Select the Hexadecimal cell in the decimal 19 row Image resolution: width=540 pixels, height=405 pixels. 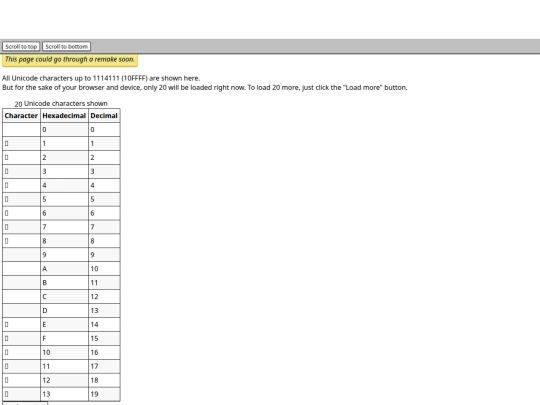click(64, 394)
